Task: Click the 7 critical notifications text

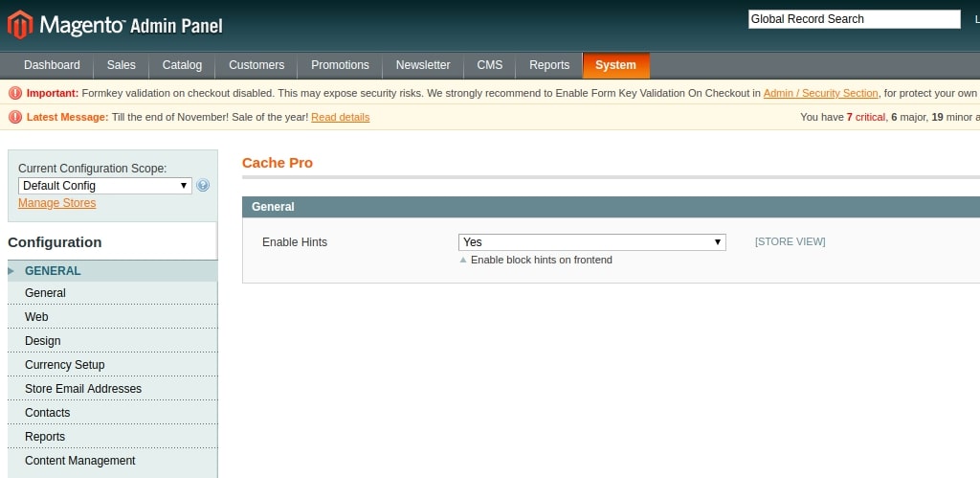Action: (865, 117)
